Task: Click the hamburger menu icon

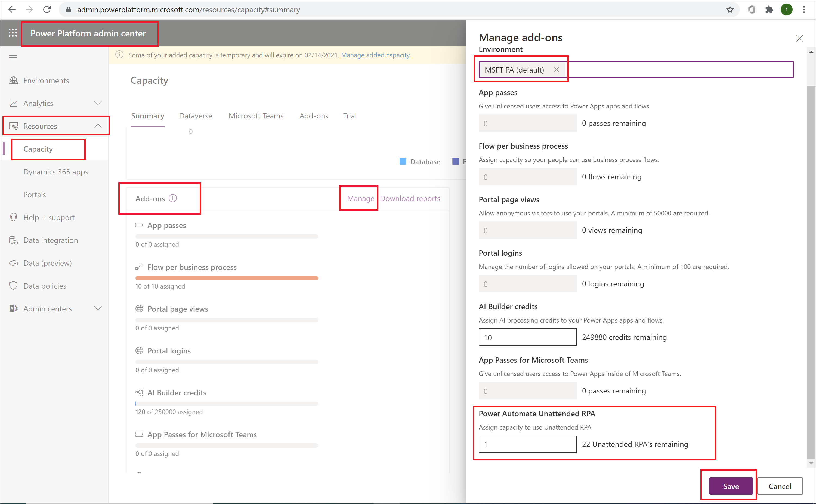Action: pyautogui.click(x=13, y=57)
